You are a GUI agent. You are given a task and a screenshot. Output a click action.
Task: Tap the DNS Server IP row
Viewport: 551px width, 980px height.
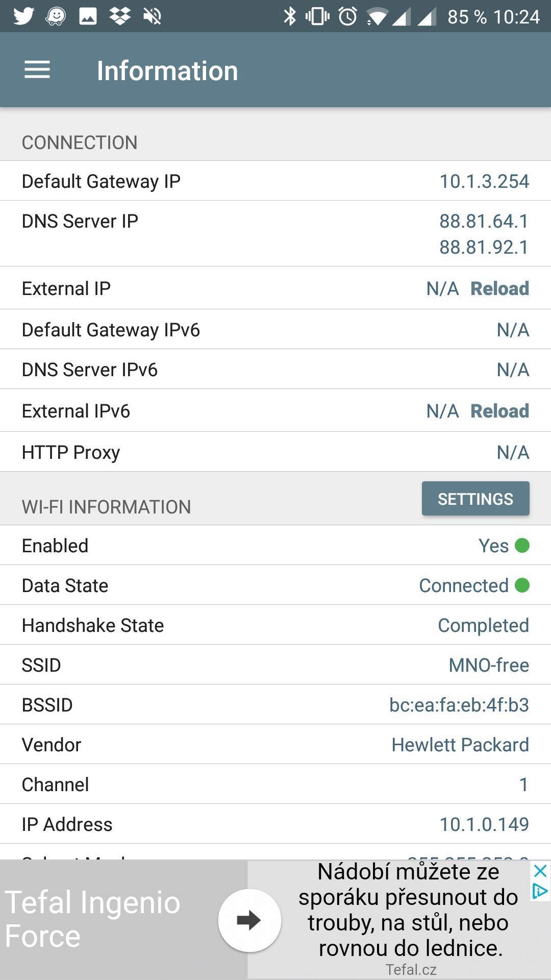click(275, 234)
